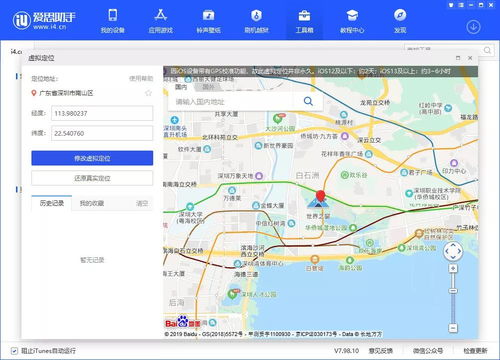
Task: Open the skin (shirt) icon in title bar
Action: (x=451, y=5)
